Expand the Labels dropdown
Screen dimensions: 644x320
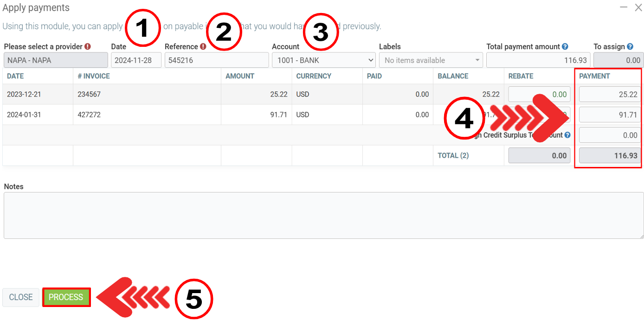click(x=431, y=60)
